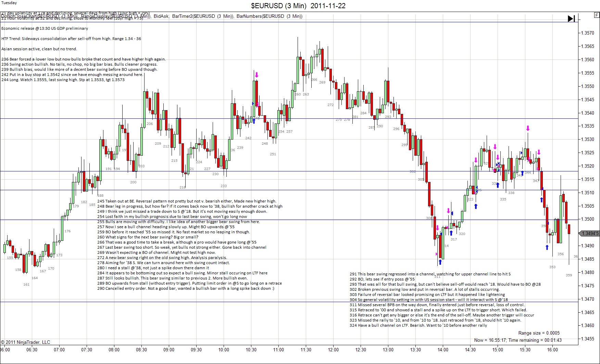This screenshot has height=364, width=600.
Task: Click the BarTimer2($EURUSD (3 Min)) indicator label
Action: 203,16
